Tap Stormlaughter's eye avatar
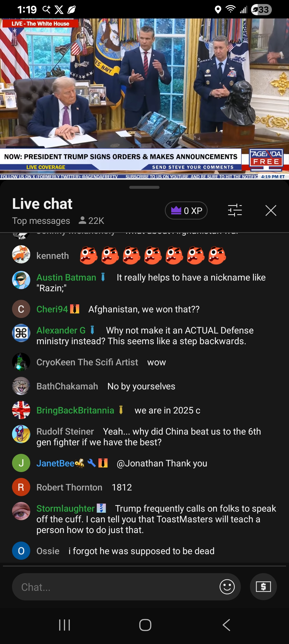289x644 pixels. pos(21,511)
